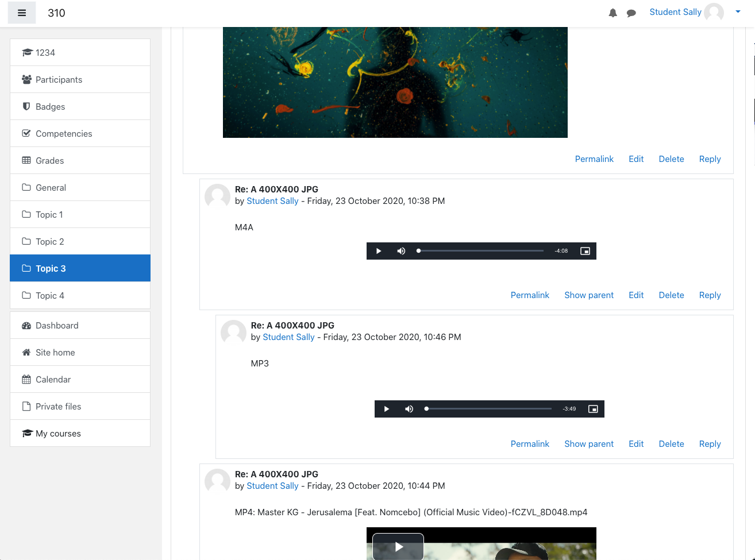
Task: Mute the MP3 audio player
Action: 409,409
